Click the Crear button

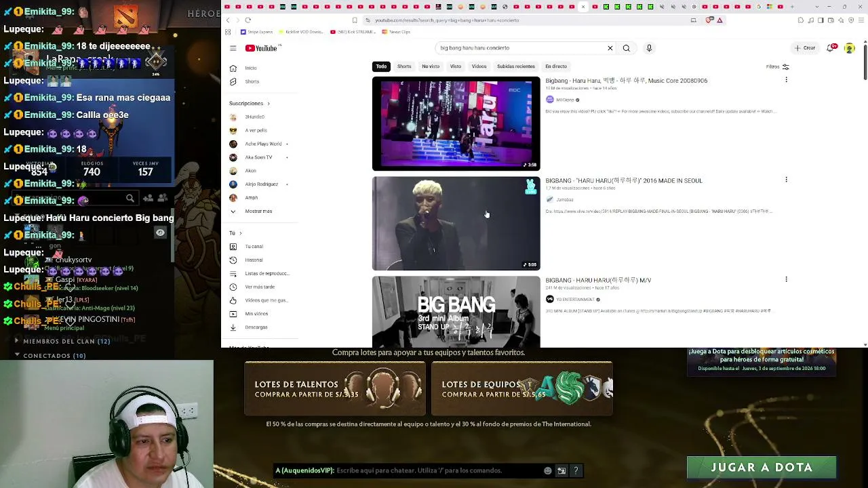[805, 48]
